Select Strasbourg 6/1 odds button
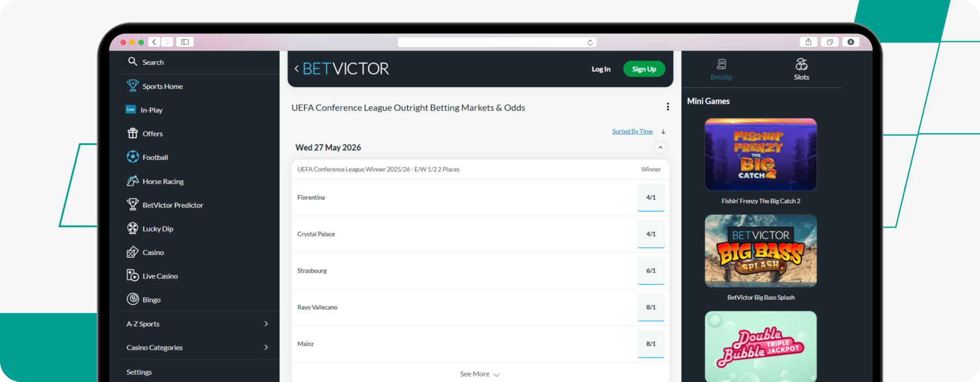 [651, 270]
